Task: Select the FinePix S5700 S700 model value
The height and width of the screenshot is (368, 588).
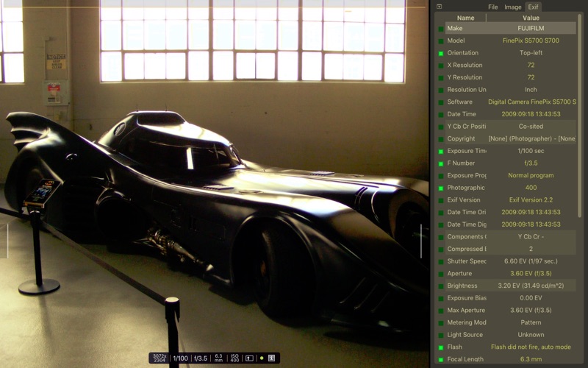Action: (x=531, y=40)
